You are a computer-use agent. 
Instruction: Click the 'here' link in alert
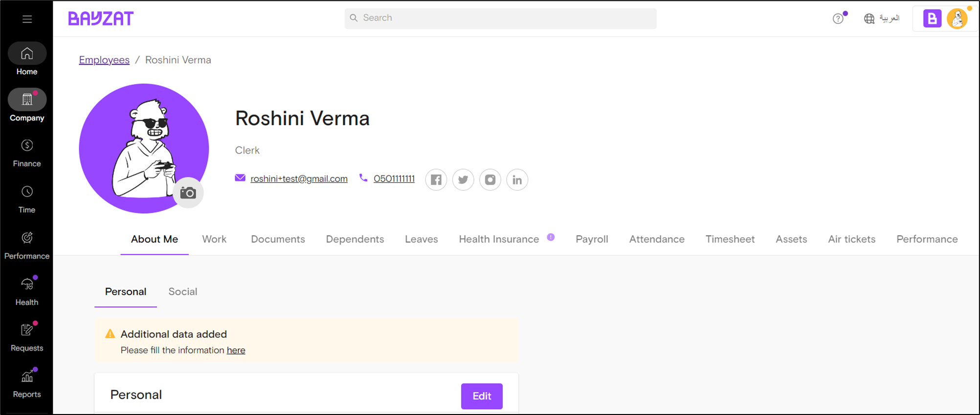(236, 350)
